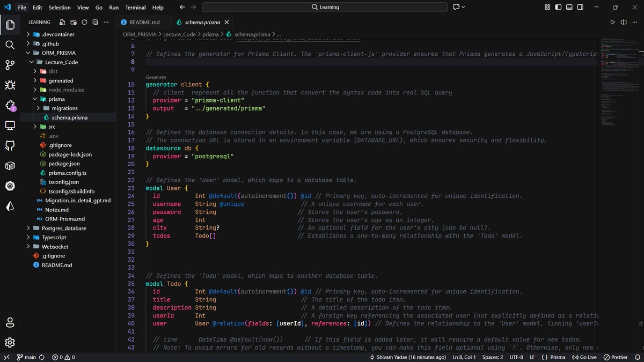Toggle the bottom panel visibility
The width and height of the screenshot is (644, 362).
(x=569, y=8)
